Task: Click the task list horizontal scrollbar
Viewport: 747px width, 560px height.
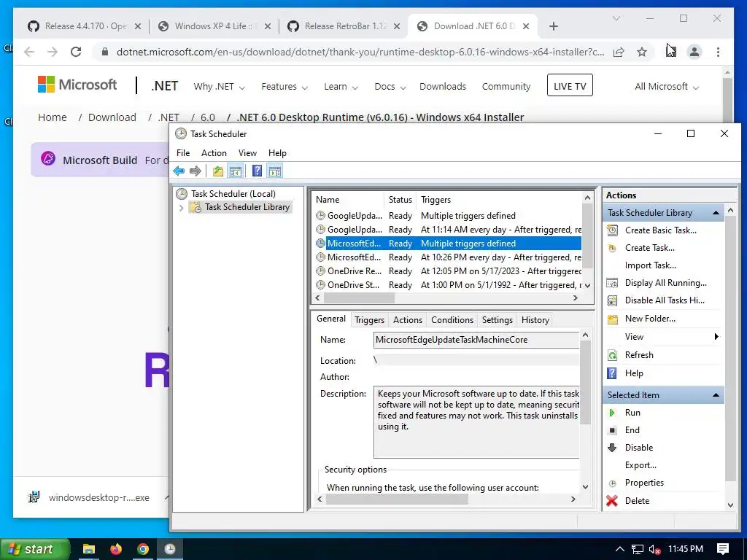Action: 359,298
